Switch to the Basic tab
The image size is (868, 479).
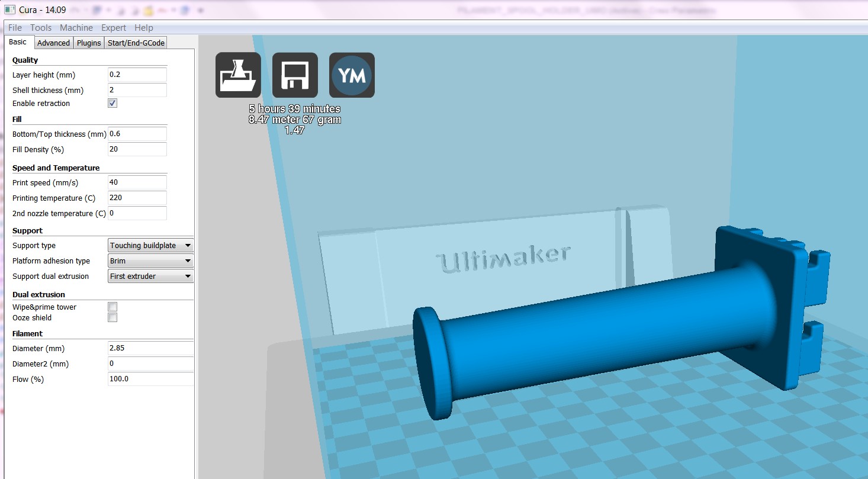[18, 42]
